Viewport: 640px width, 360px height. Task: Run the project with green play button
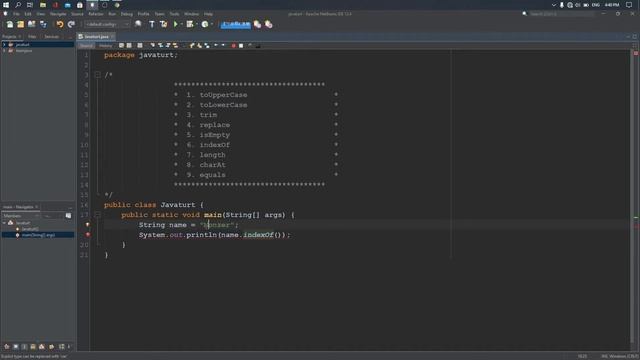pos(176,24)
